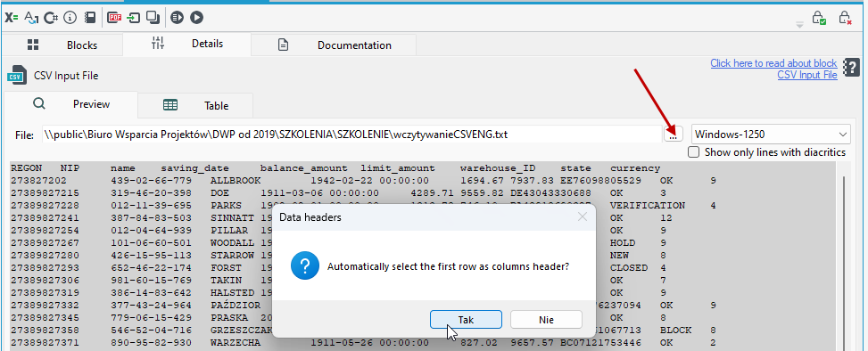This screenshot has height=351, width=868.
Task: Open the C# script toolbar icon
Action: (51, 18)
